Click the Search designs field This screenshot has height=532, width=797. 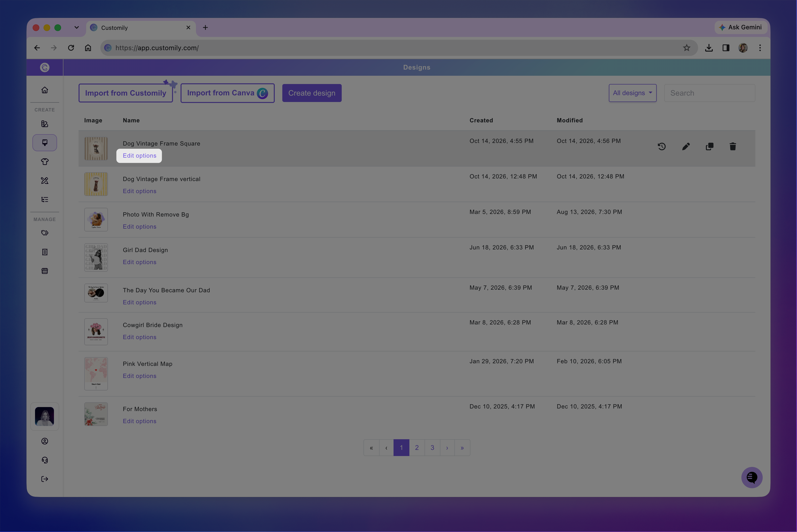[x=709, y=93]
